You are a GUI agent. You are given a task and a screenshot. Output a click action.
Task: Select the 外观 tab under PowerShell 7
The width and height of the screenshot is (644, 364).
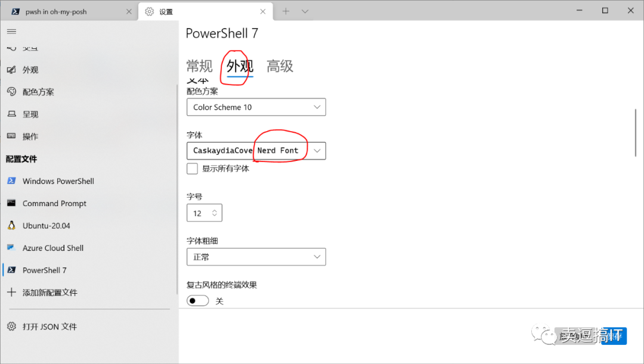pyautogui.click(x=240, y=66)
